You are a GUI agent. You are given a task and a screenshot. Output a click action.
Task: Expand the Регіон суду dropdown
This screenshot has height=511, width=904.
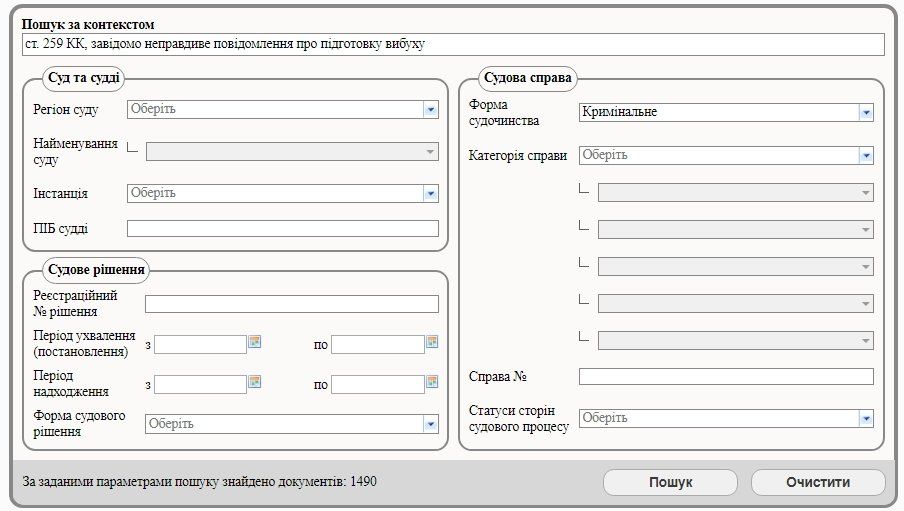(x=430, y=109)
